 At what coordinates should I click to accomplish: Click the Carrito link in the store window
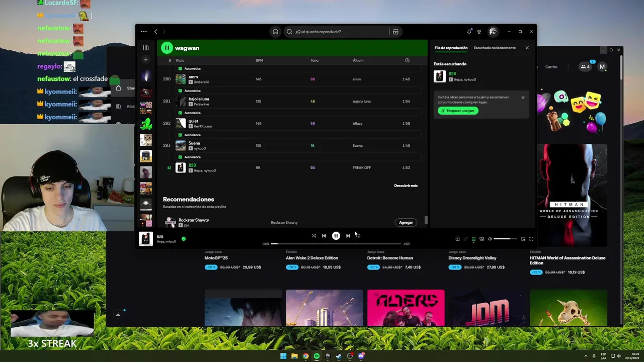[x=551, y=67]
